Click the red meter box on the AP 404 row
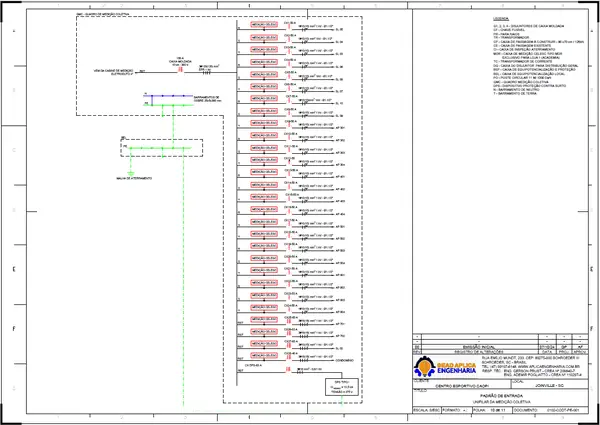Image resolution: width=600 pixels, height=425 pixels. 264,209
